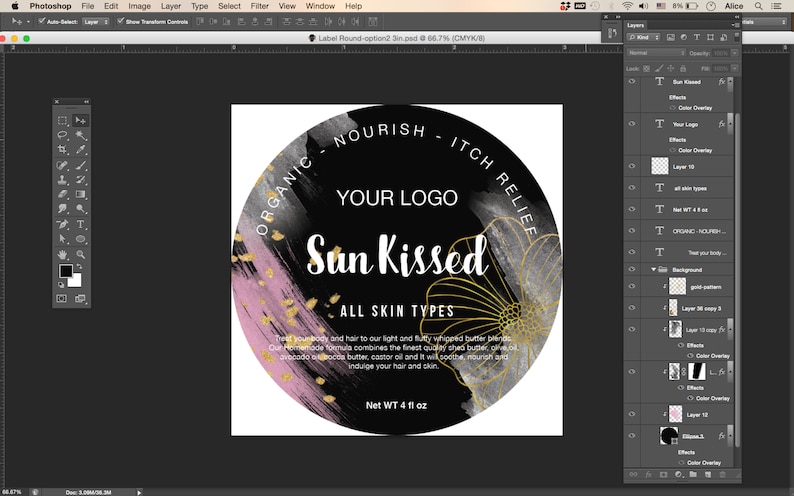Image resolution: width=794 pixels, height=496 pixels.
Task: Activate the Eyedropper tool
Action: pos(81,150)
